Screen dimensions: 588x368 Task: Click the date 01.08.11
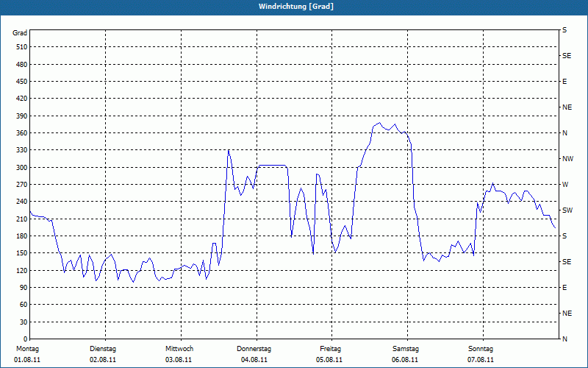[x=27, y=360]
